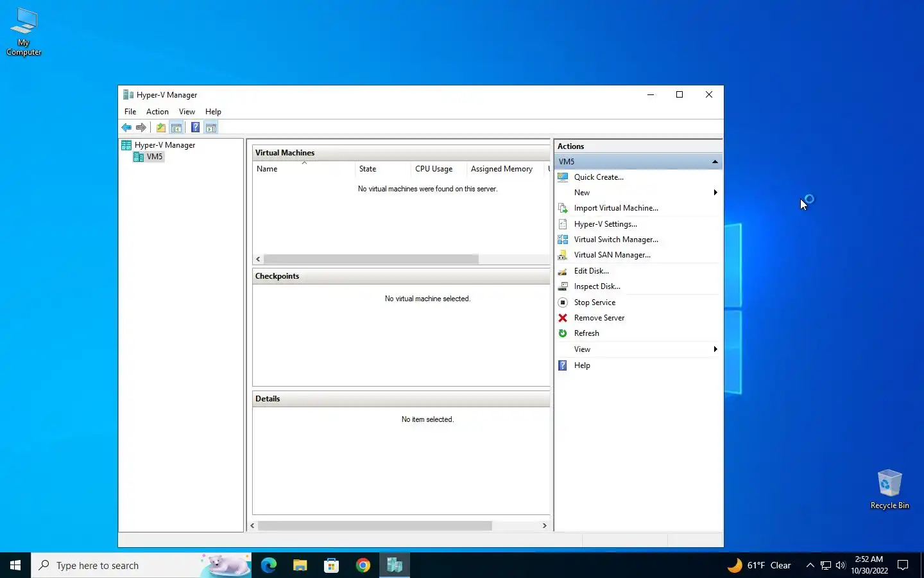This screenshot has height=578, width=924.
Task: Click the bottom center pane horizontal scrollbar thumb
Action: (375, 525)
